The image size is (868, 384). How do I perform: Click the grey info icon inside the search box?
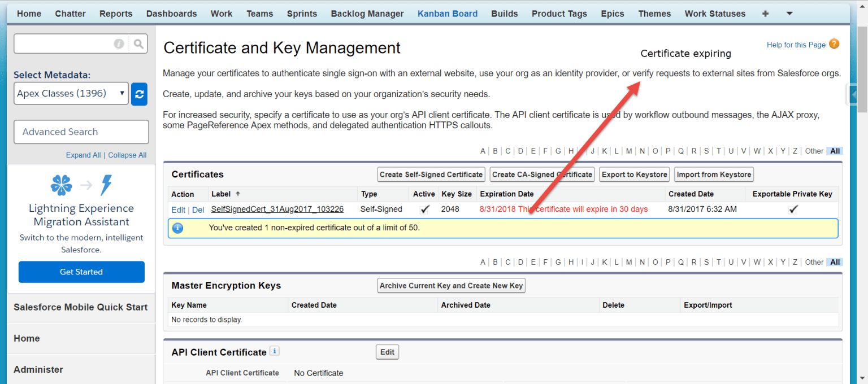pyautogui.click(x=119, y=43)
